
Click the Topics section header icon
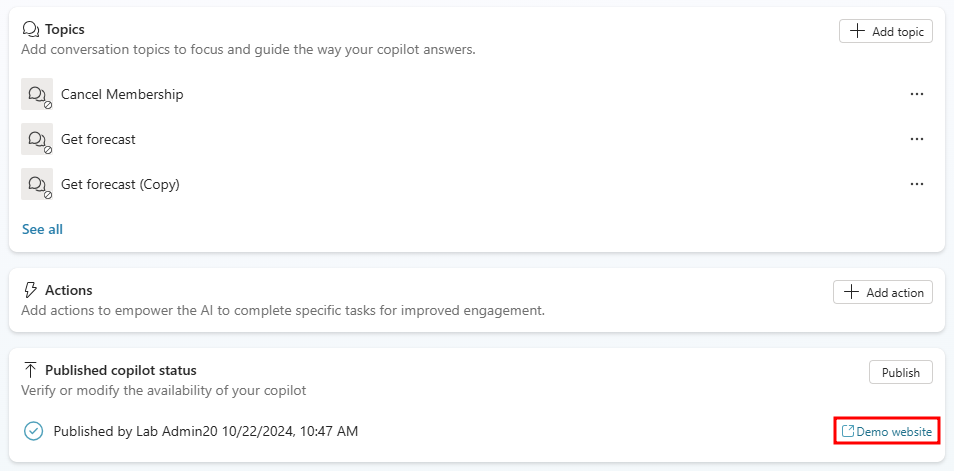coord(30,31)
